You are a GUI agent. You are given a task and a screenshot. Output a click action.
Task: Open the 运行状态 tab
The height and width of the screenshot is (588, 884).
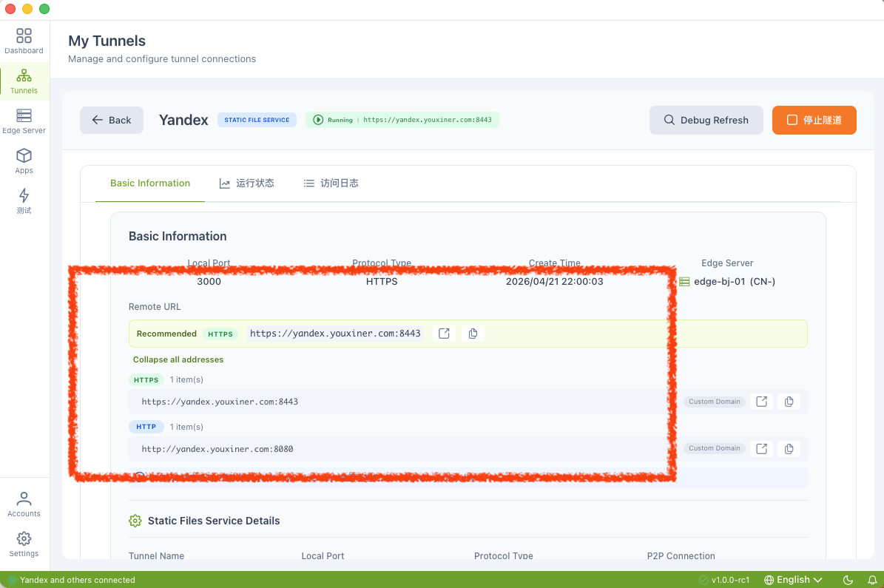click(x=247, y=183)
